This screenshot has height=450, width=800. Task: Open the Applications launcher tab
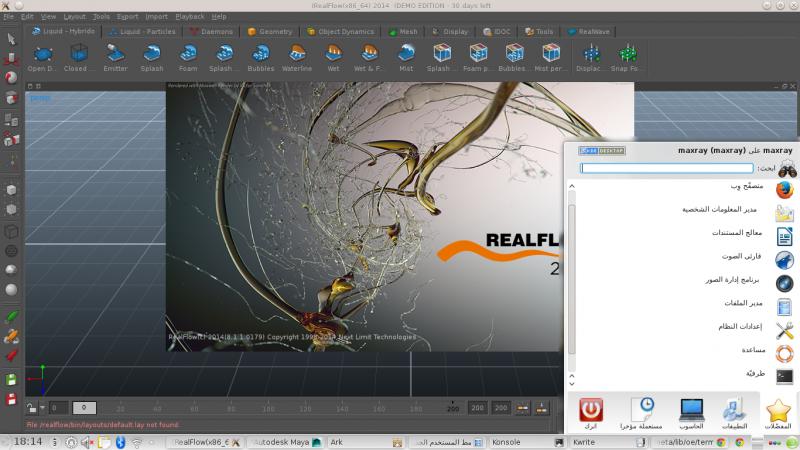735,414
